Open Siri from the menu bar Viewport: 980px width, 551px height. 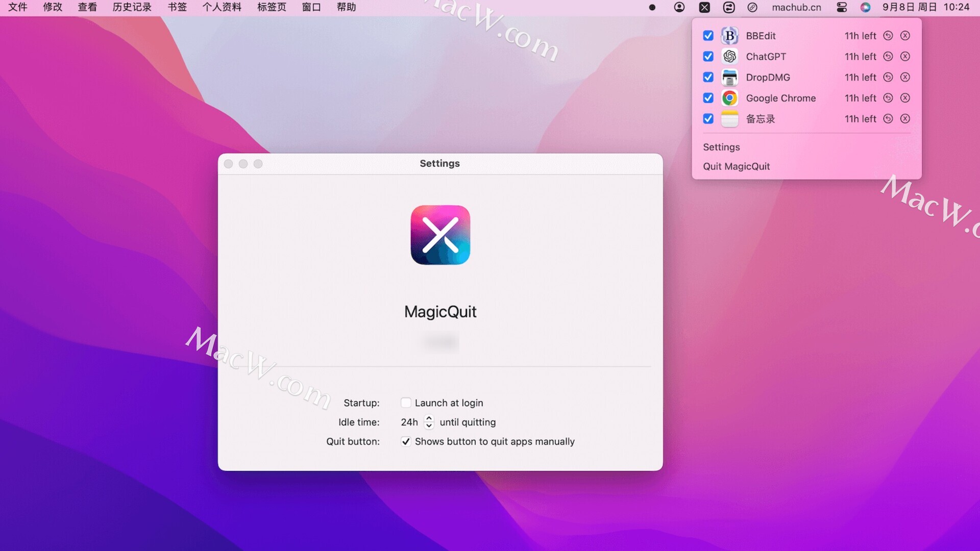865,7
